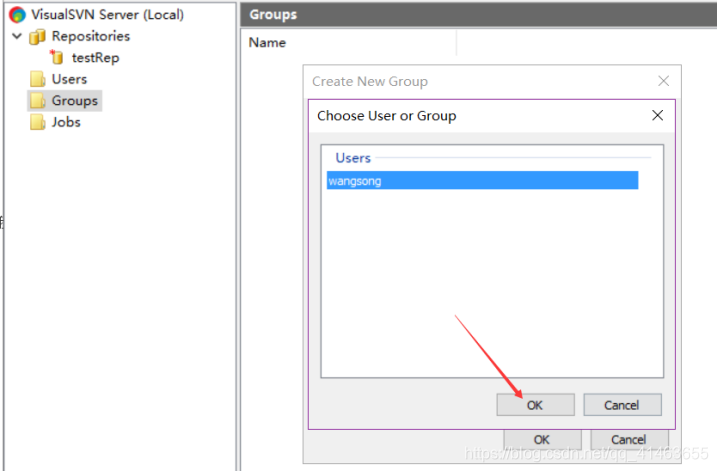The width and height of the screenshot is (718, 472).
Task: Click the Groups panel title bar
Action: pyautogui.click(x=479, y=15)
